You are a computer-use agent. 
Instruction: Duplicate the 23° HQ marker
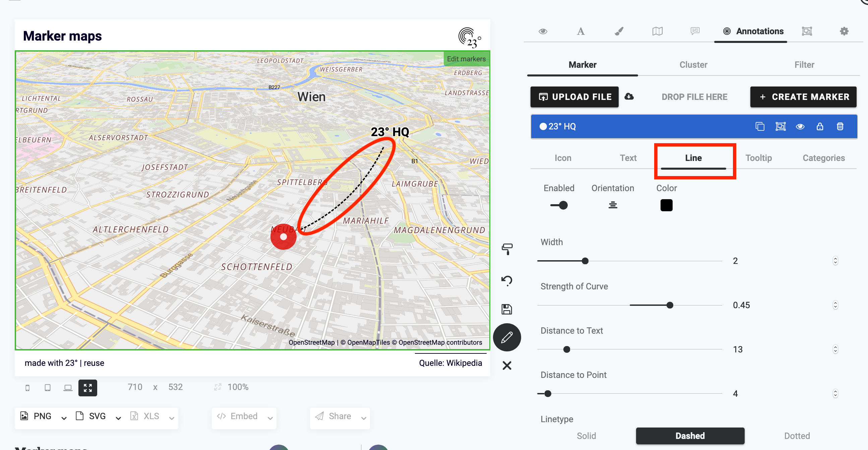tap(760, 126)
